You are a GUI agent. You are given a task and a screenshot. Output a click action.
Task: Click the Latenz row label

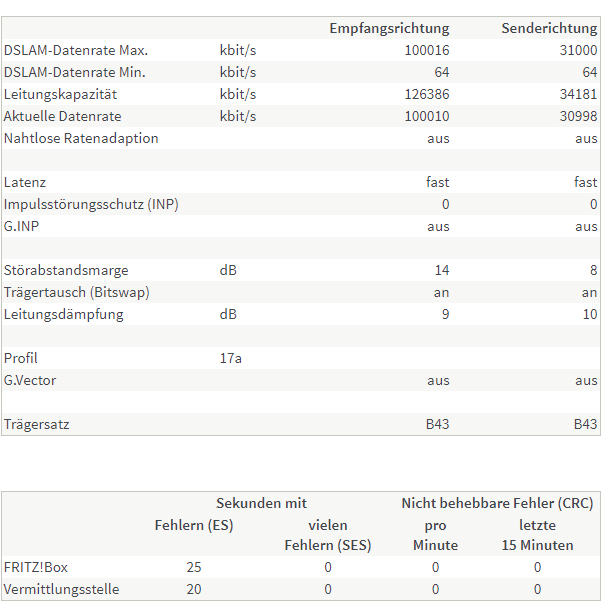coord(25,183)
